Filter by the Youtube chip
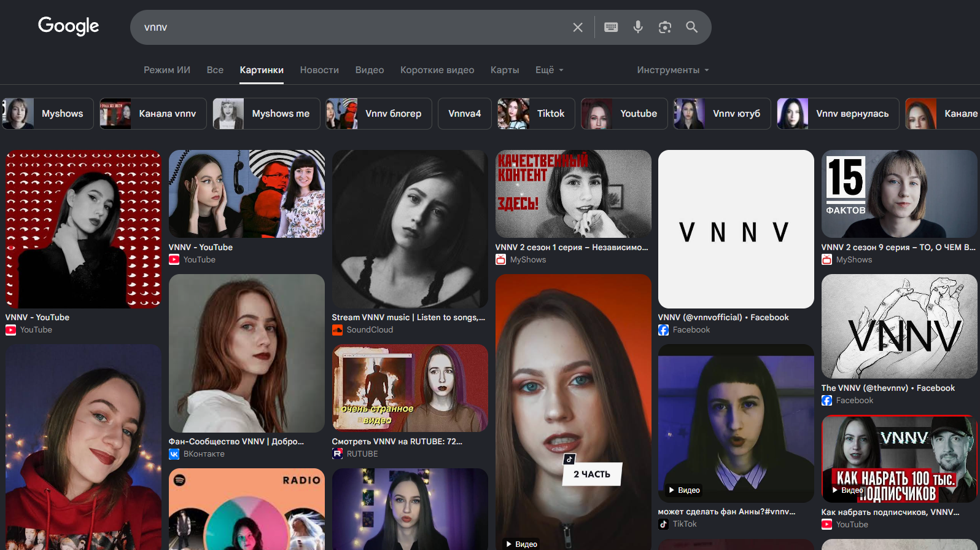The width and height of the screenshot is (980, 550). click(x=624, y=114)
